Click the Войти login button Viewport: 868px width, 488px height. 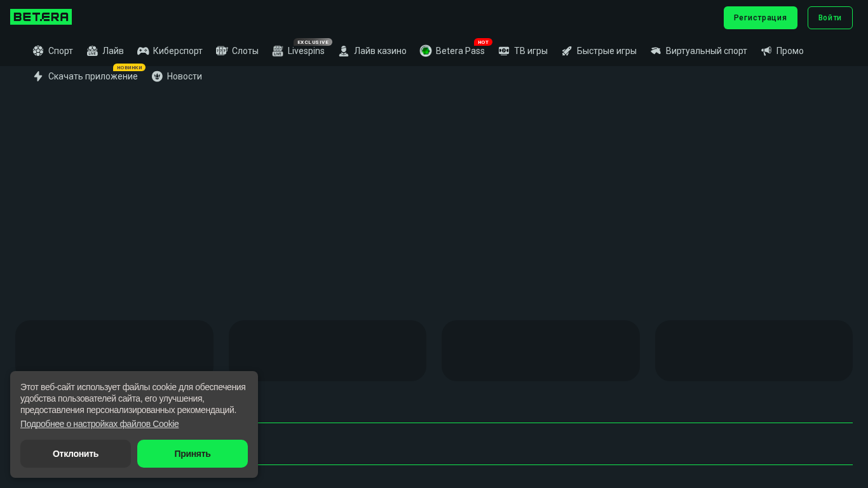830,18
